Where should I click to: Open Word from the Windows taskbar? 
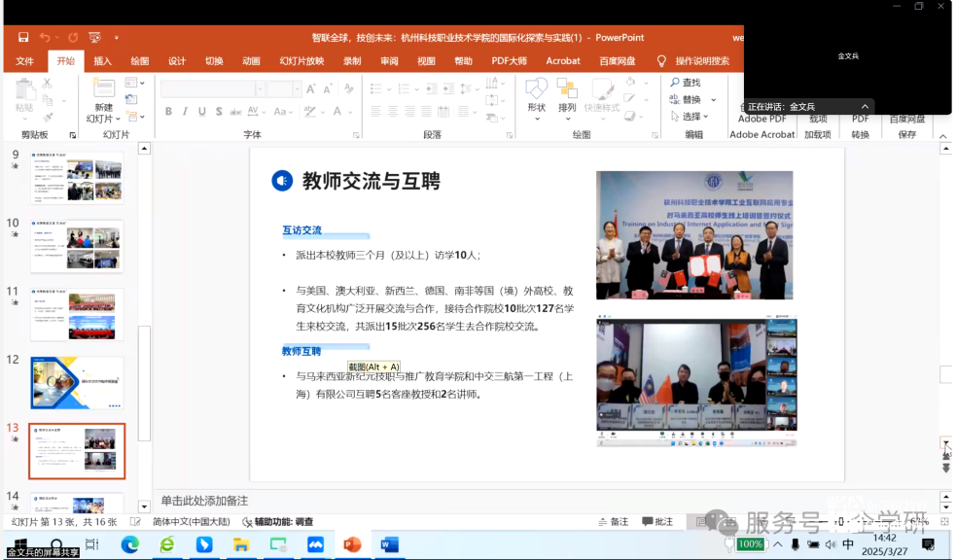pyautogui.click(x=390, y=544)
